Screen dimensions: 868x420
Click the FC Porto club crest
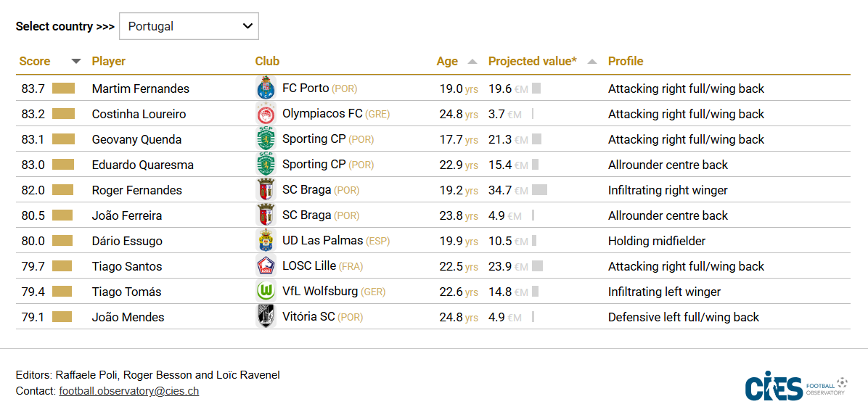click(x=266, y=88)
